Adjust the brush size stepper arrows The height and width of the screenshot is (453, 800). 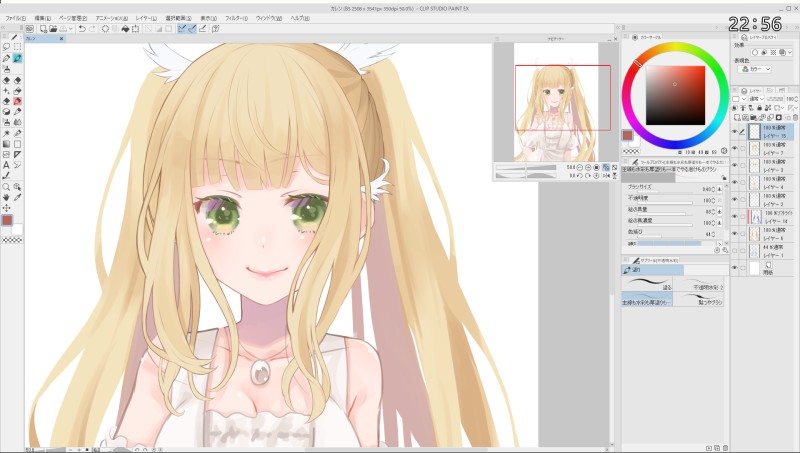pyautogui.click(x=713, y=189)
